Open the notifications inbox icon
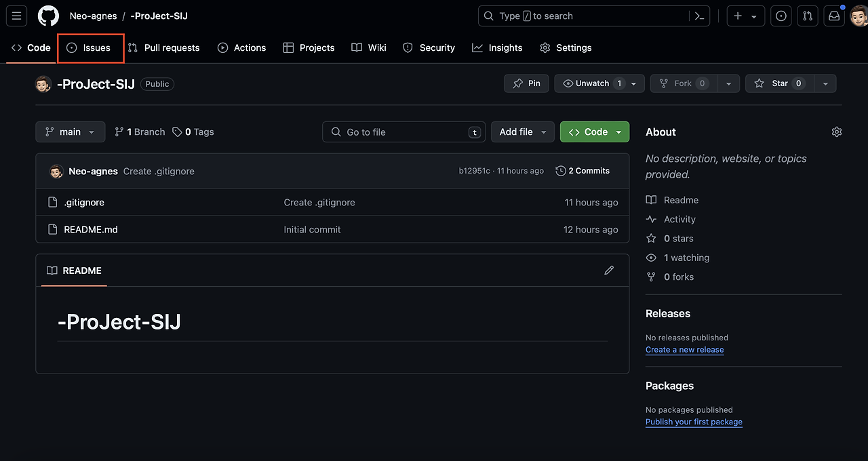The height and width of the screenshot is (461, 868). (834, 16)
